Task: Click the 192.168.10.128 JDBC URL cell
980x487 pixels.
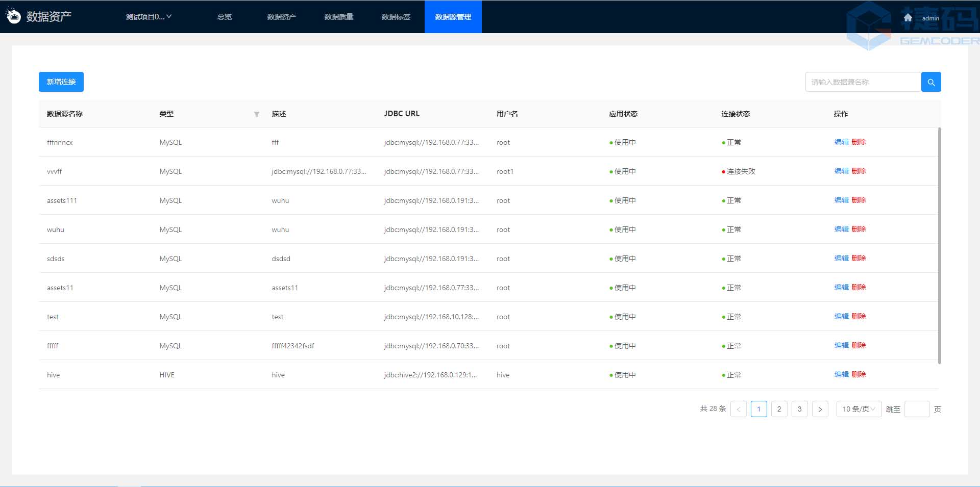Action: 431,317
